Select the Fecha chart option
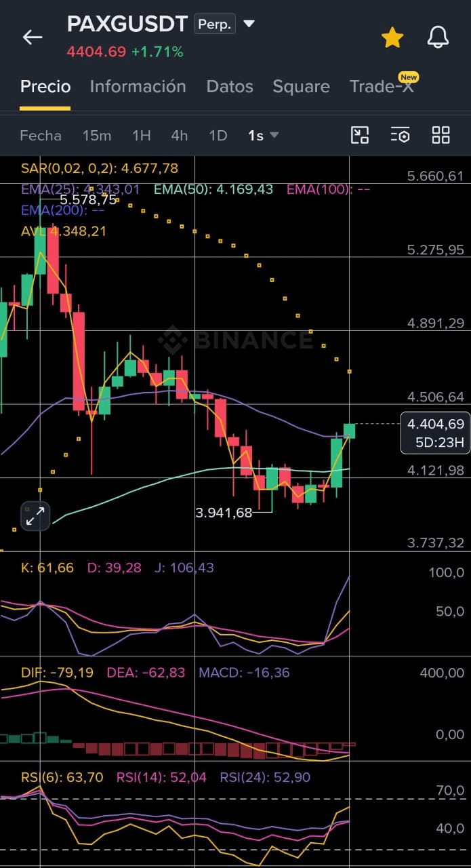The image size is (471, 868). (x=41, y=136)
